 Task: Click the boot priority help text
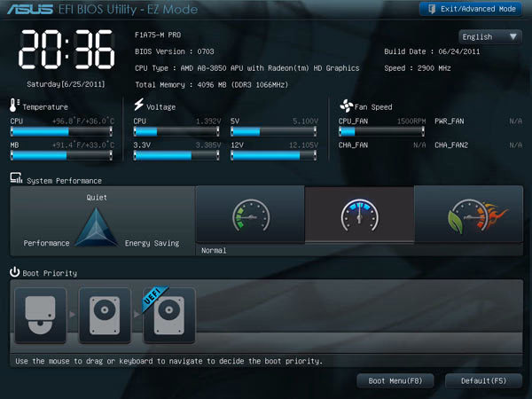(168, 361)
